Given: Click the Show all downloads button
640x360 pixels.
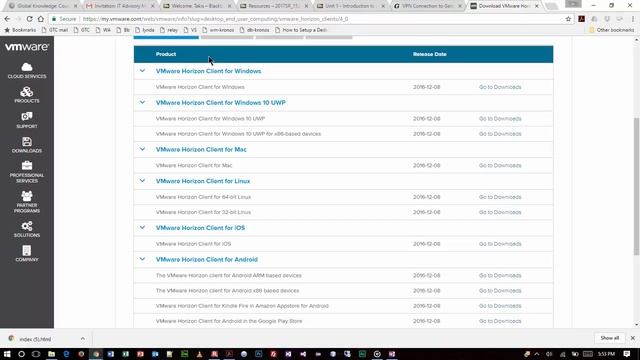Looking at the screenshot, I should [609, 338].
